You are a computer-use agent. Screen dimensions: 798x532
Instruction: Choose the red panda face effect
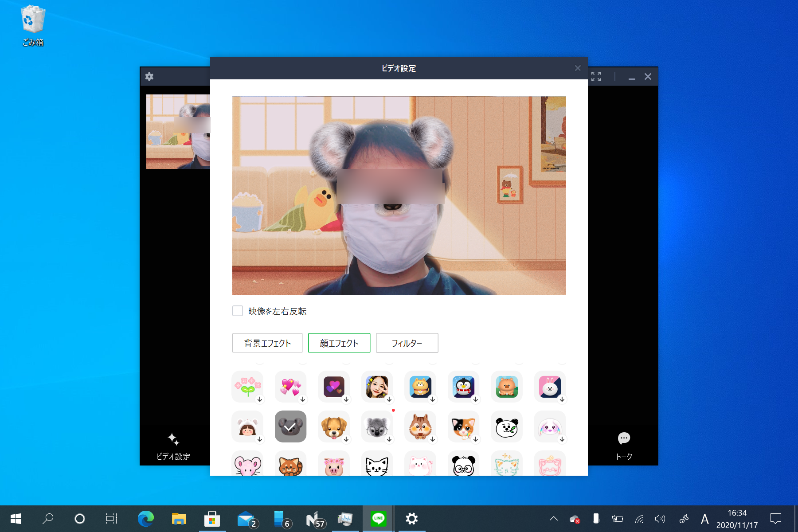290,463
